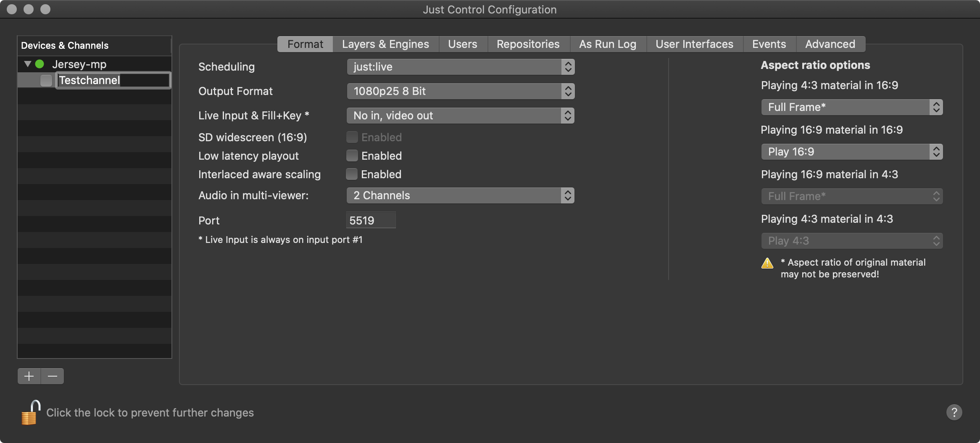Enable Low latency playout checkbox
The width and height of the screenshot is (980, 443).
tap(352, 156)
